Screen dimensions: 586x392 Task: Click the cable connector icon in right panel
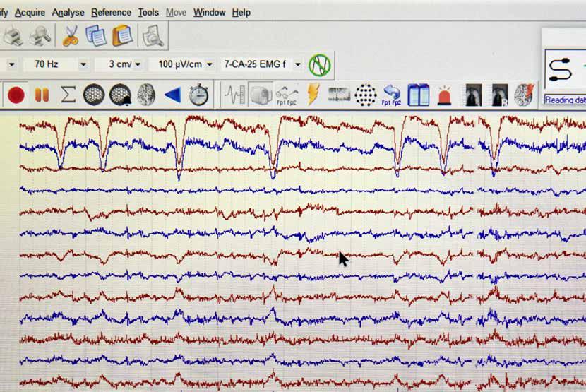(560, 70)
